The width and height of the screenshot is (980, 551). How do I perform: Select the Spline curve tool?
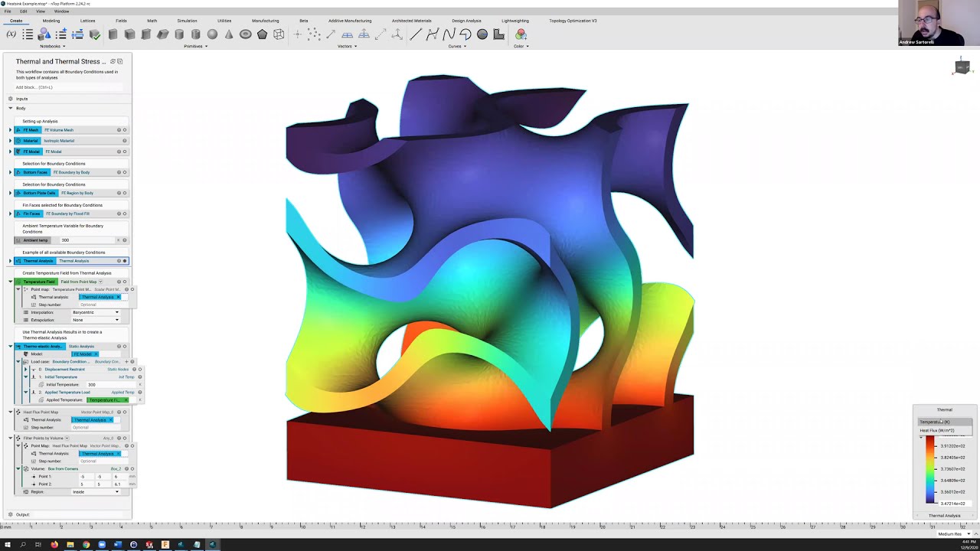[449, 34]
